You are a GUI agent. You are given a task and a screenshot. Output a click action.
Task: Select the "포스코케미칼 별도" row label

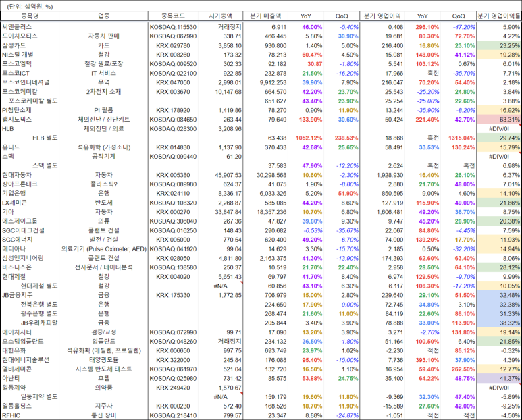(x=33, y=101)
